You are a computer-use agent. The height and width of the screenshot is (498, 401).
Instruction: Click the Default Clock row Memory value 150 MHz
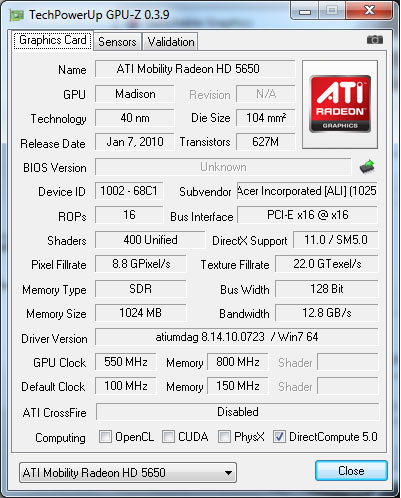(x=238, y=386)
